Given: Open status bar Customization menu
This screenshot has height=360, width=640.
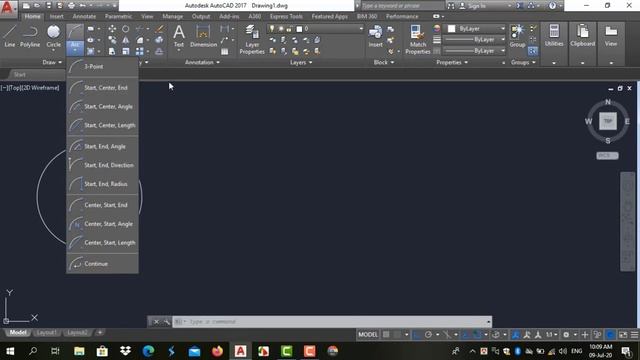Looking at the screenshot, I should [634, 335].
